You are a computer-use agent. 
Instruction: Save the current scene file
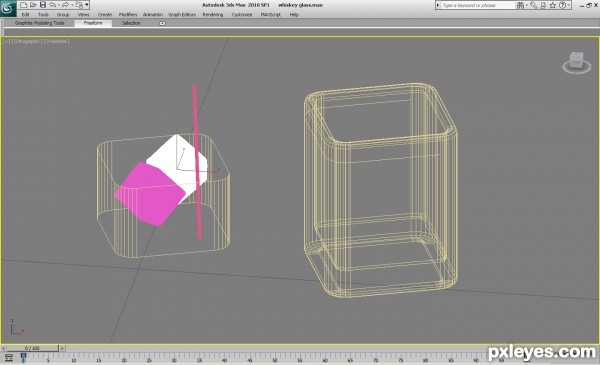point(43,5)
